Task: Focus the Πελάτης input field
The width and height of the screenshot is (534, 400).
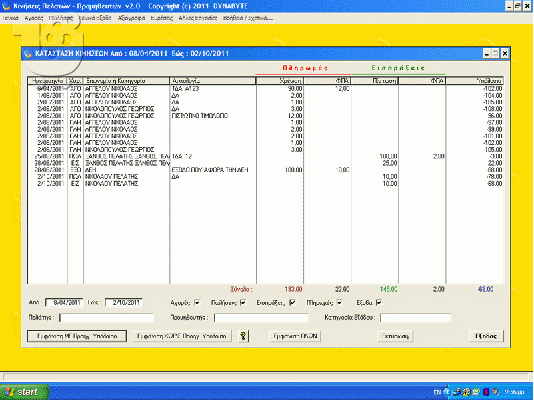Action: [x=107, y=318]
